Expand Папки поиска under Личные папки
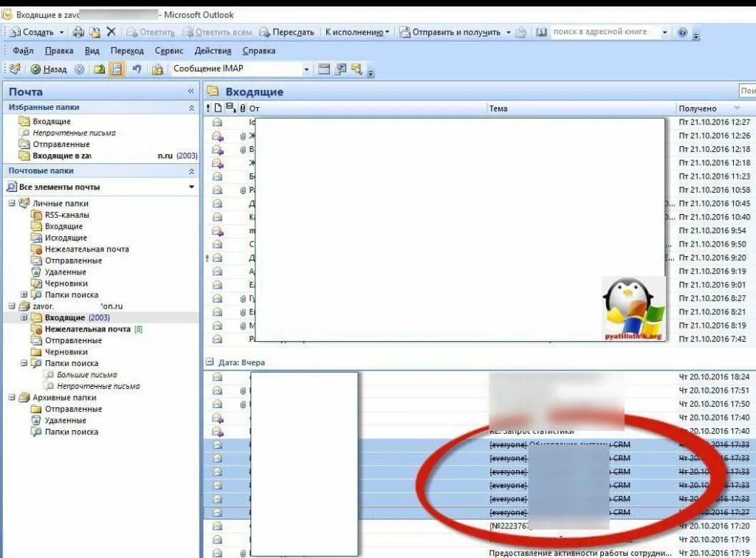The height and width of the screenshot is (558, 756). pos(24,294)
